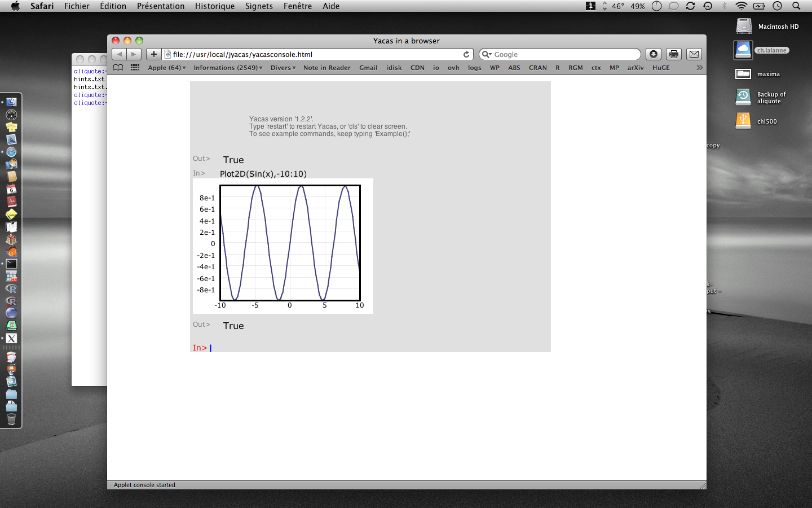Open the Signets menu
The height and width of the screenshot is (508, 812).
(x=259, y=6)
